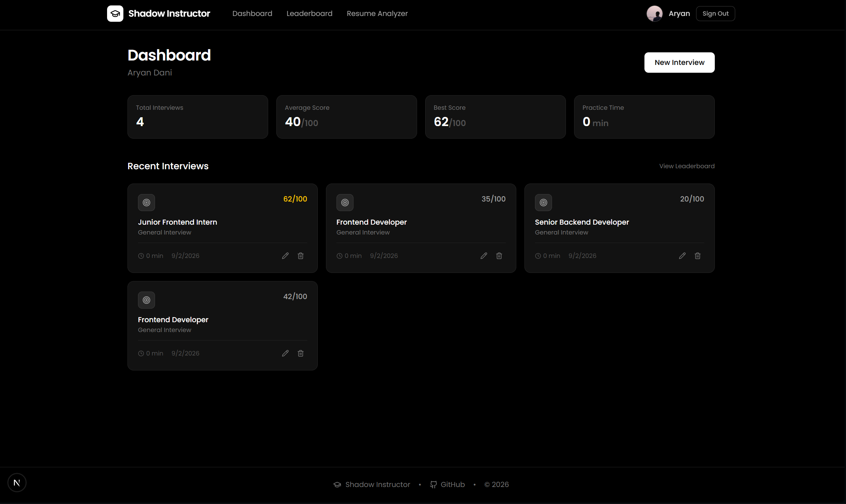The width and height of the screenshot is (846, 504).
Task: Click the Shadow Instructor graduation cap logo
Action: tap(115, 14)
